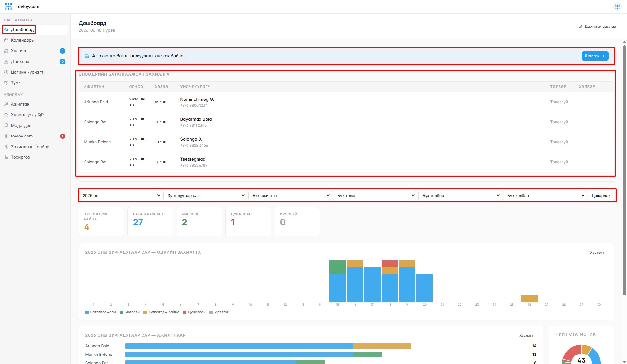Toggle the Ирээгүй legend swatch

(211, 312)
